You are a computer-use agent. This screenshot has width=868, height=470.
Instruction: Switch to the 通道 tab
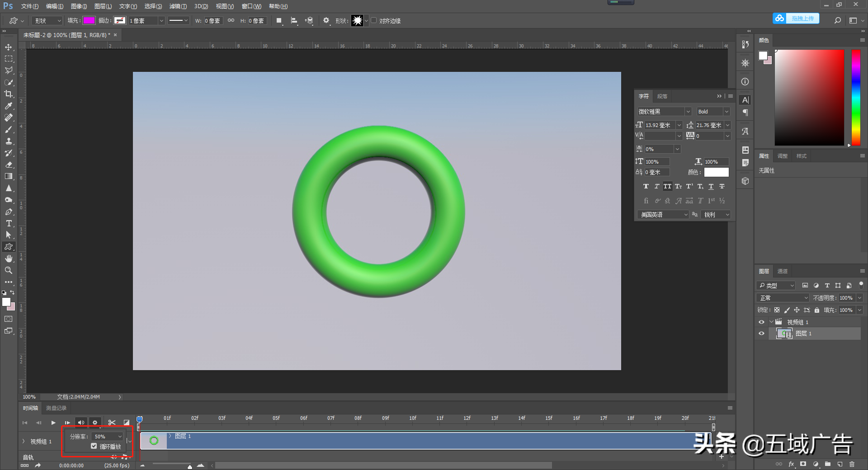[783, 271]
